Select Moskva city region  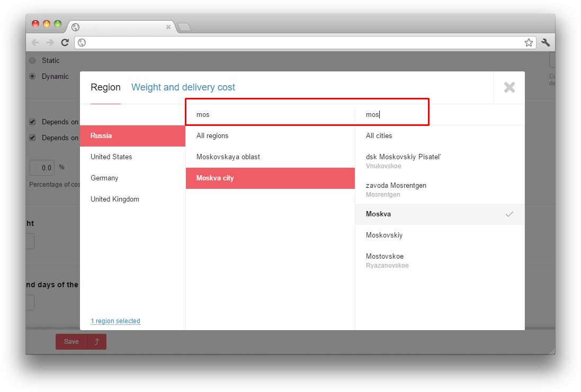tap(270, 178)
